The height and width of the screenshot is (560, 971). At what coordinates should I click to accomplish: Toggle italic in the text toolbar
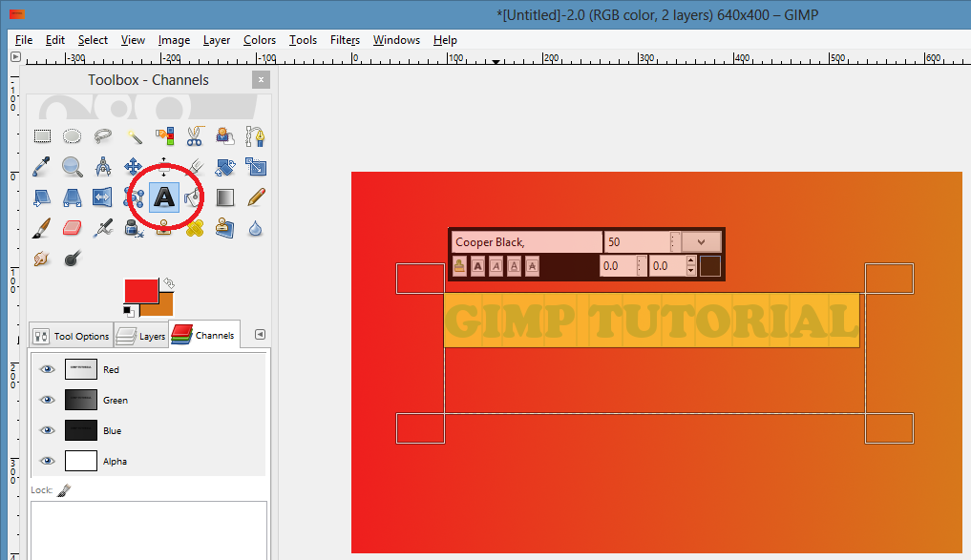(x=496, y=267)
